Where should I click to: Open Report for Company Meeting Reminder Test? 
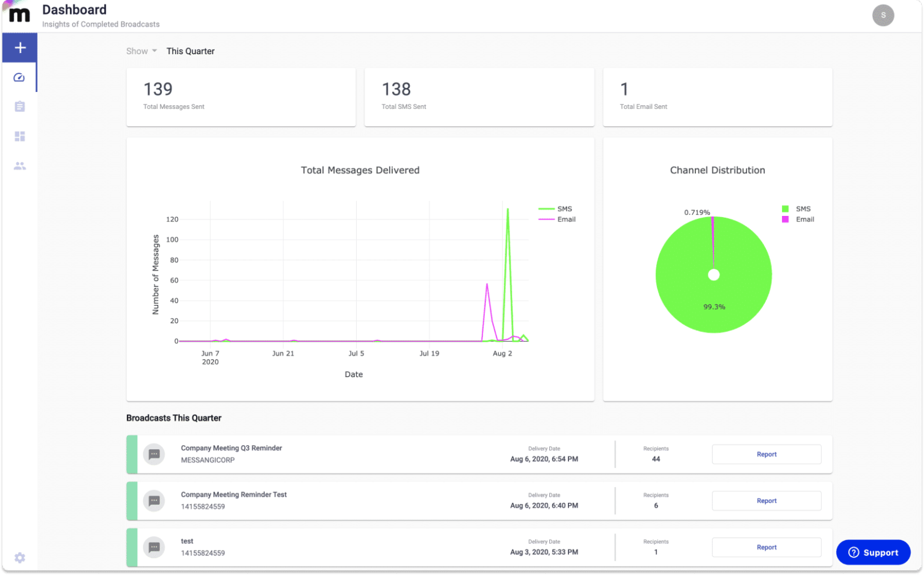pos(766,501)
